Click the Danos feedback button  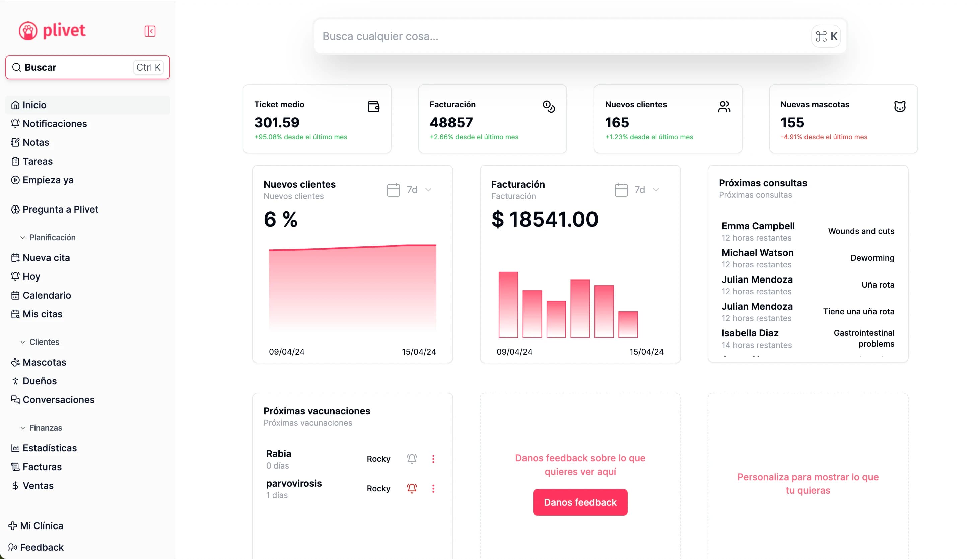click(x=580, y=502)
